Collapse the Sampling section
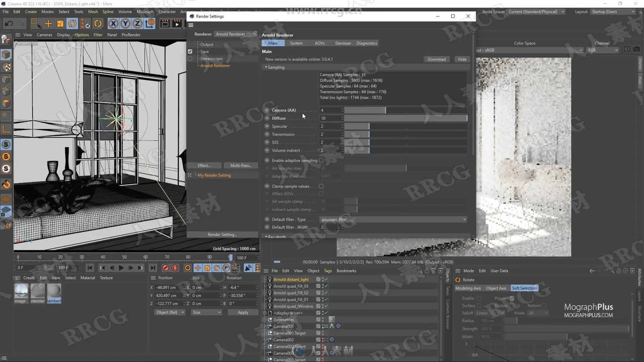This screenshot has height=362, width=644. (x=266, y=67)
